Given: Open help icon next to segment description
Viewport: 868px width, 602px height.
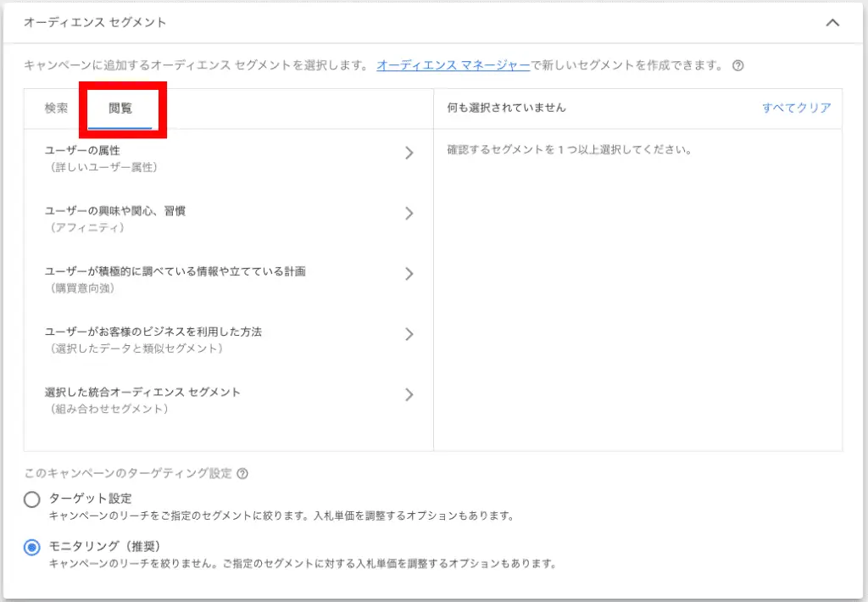Looking at the screenshot, I should pyautogui.click(x=738, y=65).
